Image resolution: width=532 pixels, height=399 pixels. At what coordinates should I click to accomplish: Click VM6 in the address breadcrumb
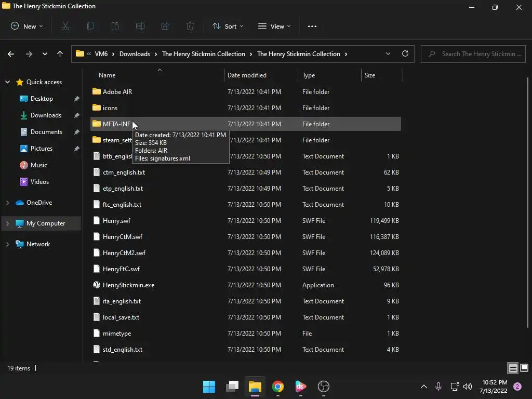pos(101,54)
